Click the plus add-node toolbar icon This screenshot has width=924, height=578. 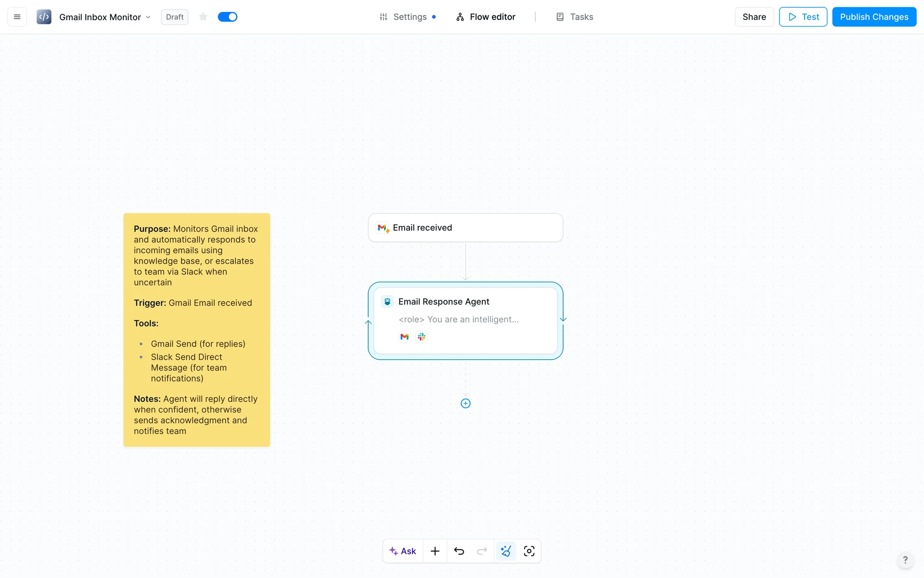[x=435, y=551]
